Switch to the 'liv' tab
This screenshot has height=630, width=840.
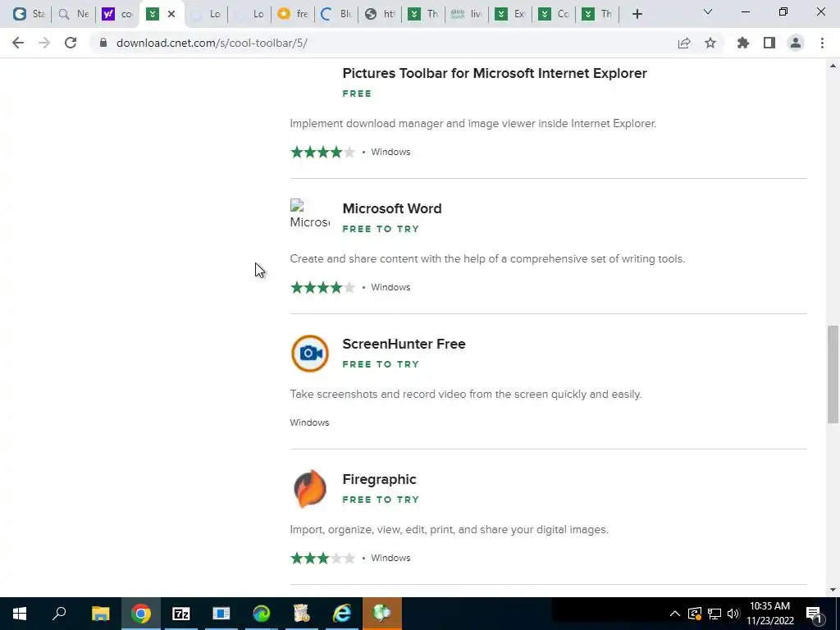(x=467, y=14)
